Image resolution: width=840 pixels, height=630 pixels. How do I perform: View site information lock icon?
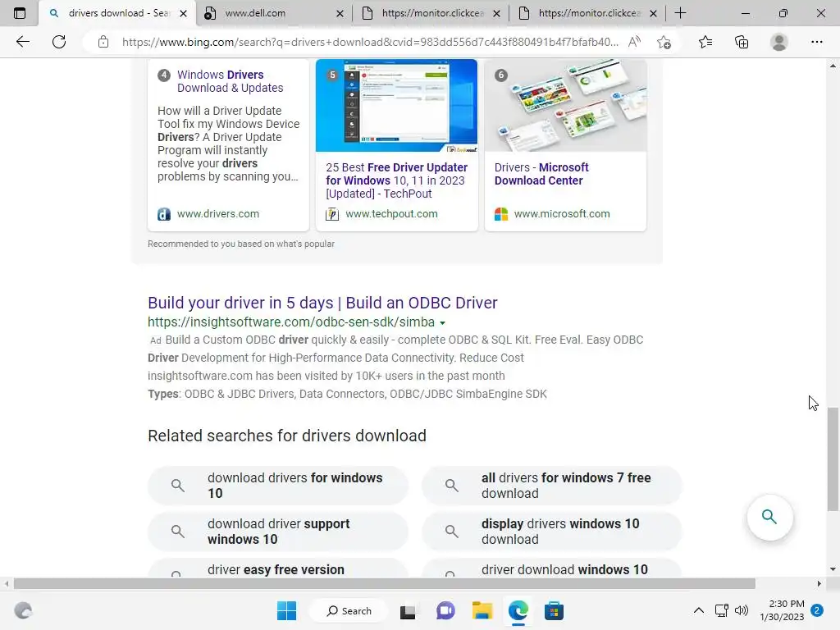tap(103, 42)
